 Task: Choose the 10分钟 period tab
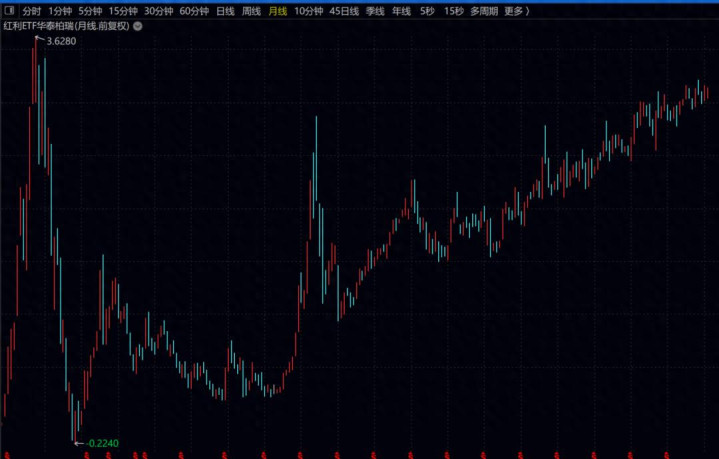[309, 11]
